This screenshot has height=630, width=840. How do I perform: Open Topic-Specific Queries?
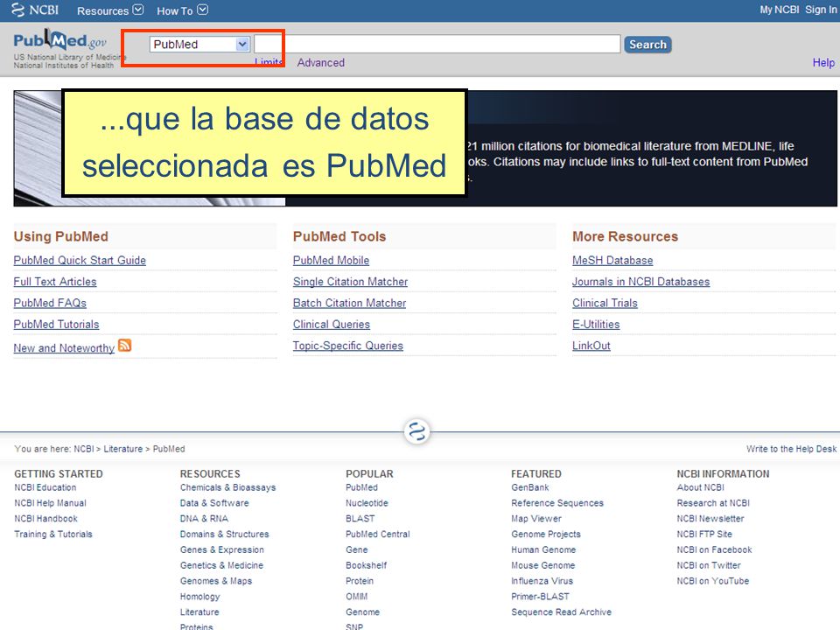(x=348, y=346)
